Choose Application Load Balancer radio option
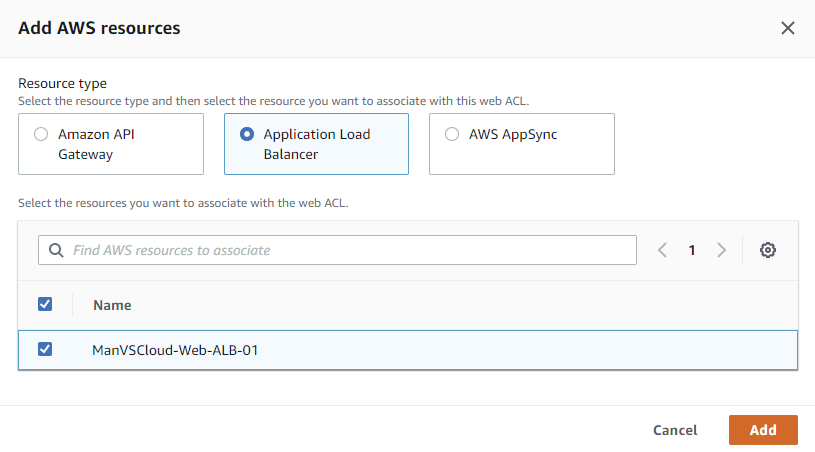 coord(247,134)
